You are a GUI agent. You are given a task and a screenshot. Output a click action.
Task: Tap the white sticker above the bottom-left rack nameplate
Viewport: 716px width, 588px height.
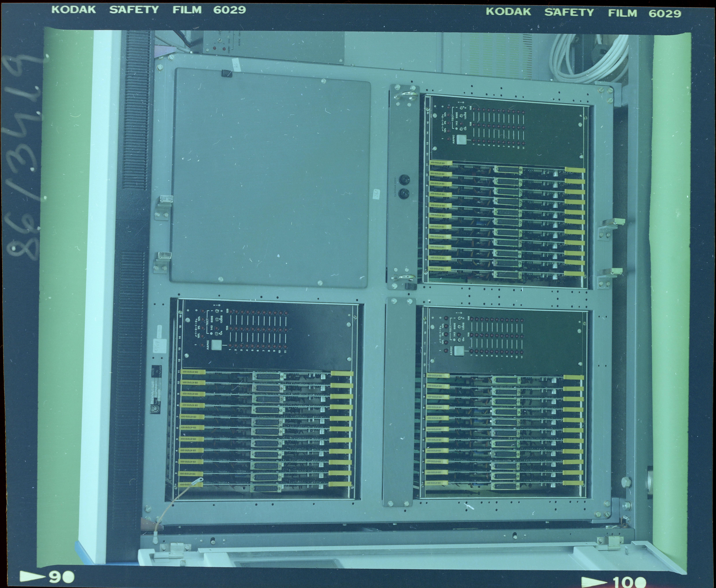pos(160,346)
